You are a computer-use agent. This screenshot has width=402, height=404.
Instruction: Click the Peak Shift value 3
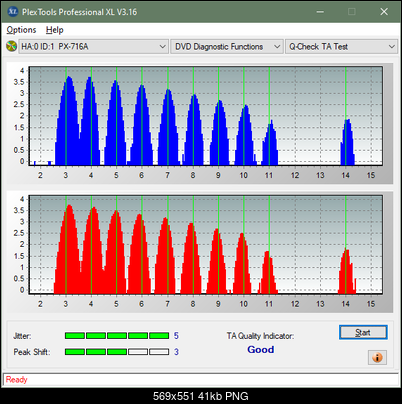click(x=176, y=352)
